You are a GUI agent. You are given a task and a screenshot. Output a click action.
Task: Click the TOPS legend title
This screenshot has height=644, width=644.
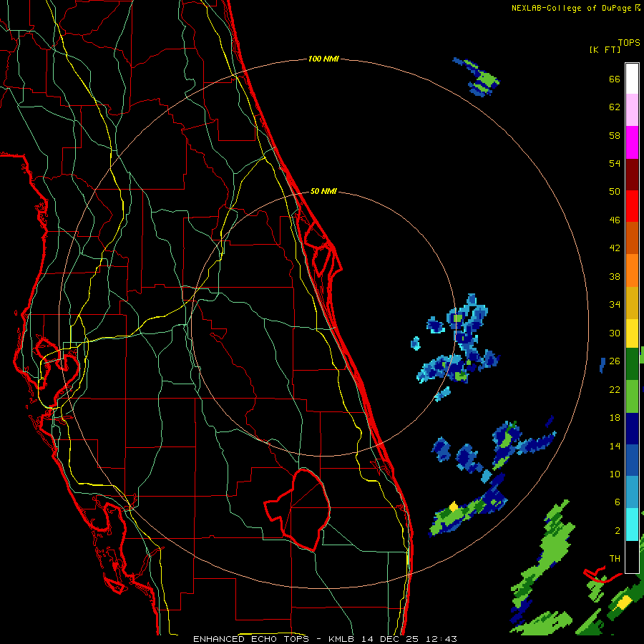[x=629, y=43]
